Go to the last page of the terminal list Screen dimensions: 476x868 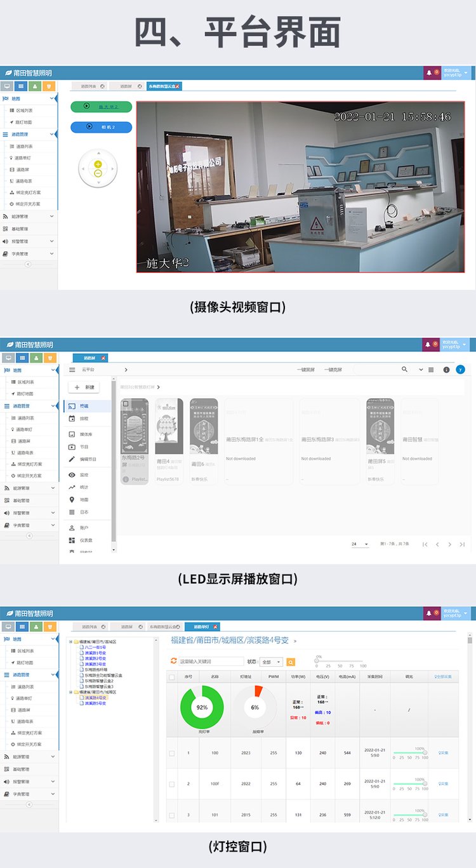462,544
